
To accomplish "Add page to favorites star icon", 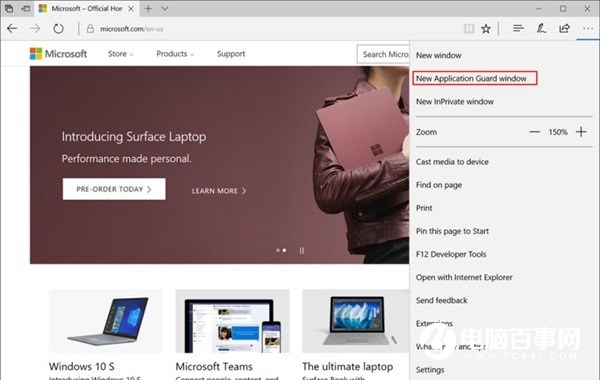I will [x=486, y=29].
